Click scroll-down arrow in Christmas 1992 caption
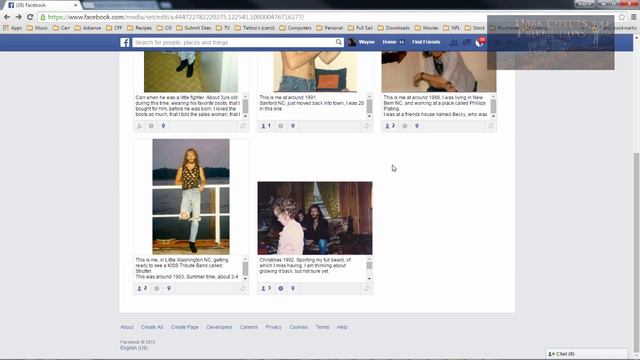The image size is (640, 360). tap(369, 278)
